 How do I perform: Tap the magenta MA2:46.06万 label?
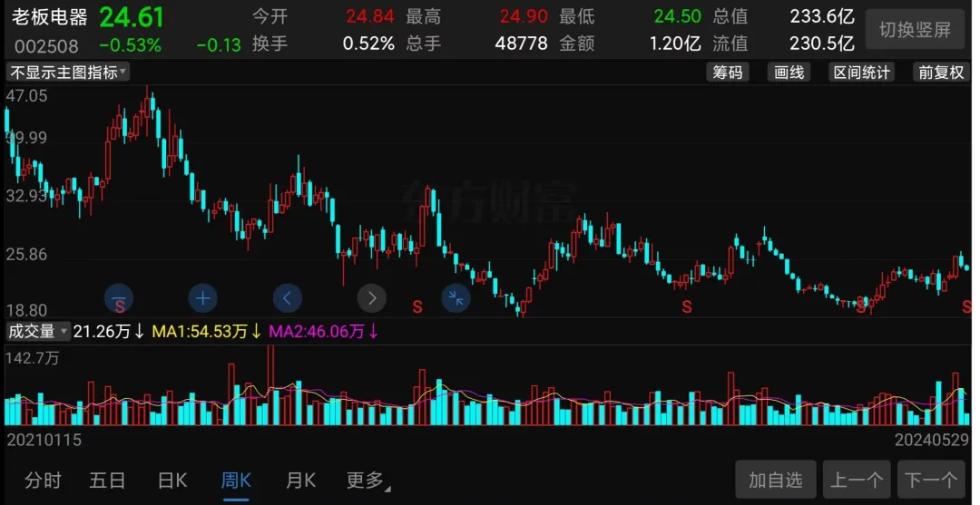[x=323, y=332]
